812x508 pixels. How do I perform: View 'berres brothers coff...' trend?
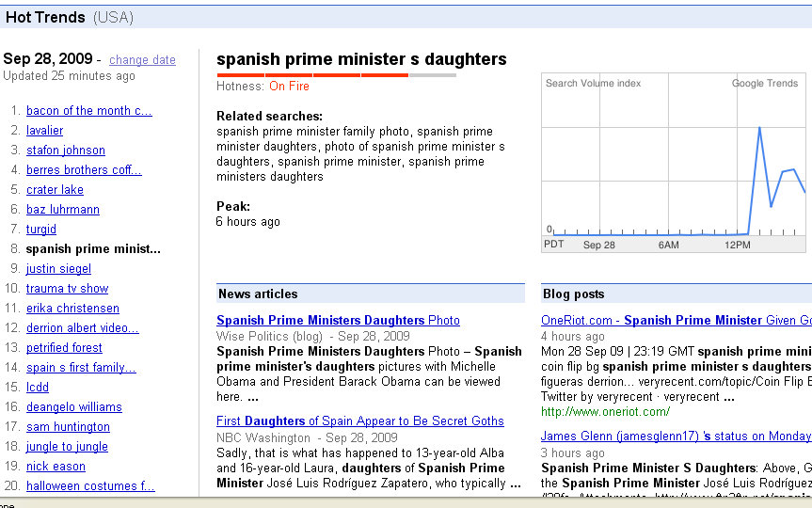click(84, 170)
